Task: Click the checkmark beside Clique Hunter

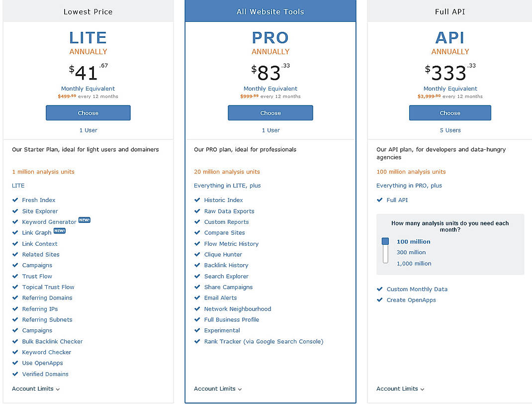Action: click(197, 254)
